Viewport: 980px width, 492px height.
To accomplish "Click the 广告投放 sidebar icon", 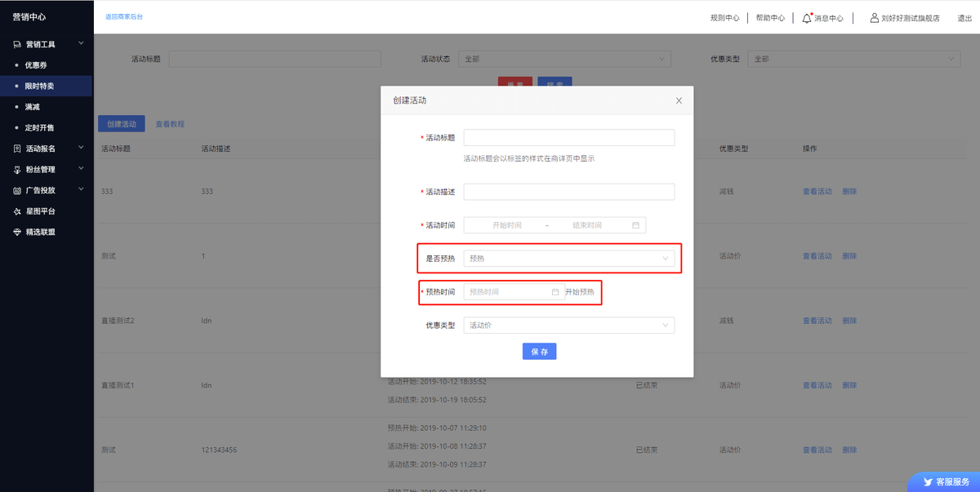I will (x=17, y=190).
